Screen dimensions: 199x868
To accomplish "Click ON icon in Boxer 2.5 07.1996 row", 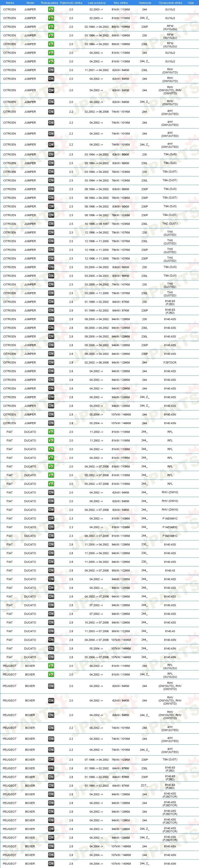I will (51, 759).
